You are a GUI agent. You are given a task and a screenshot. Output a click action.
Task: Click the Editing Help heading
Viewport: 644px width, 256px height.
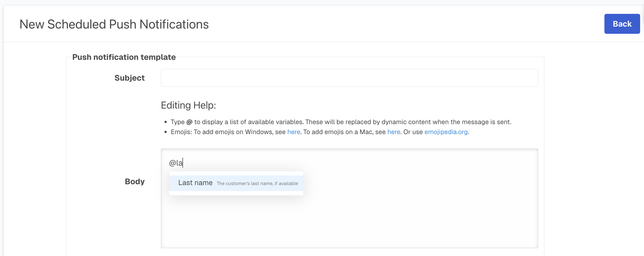coord(188,105)
